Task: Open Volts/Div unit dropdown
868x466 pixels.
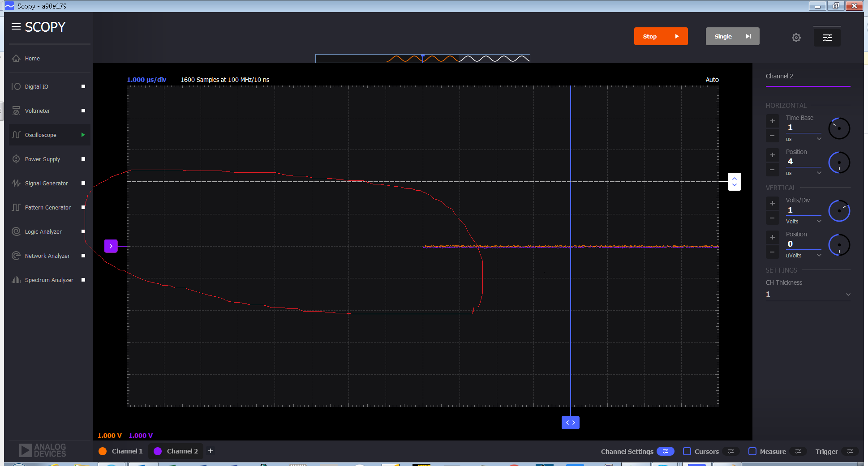Action: point(804,222)
